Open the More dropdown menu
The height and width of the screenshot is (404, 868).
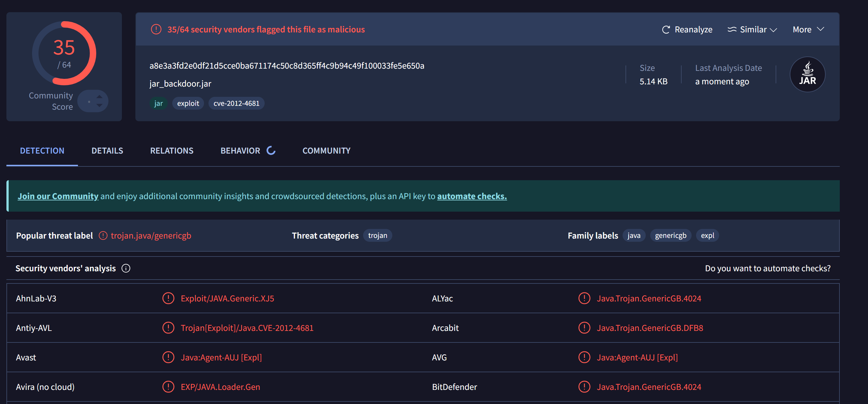pyautogui.click(x=808, y=29)
